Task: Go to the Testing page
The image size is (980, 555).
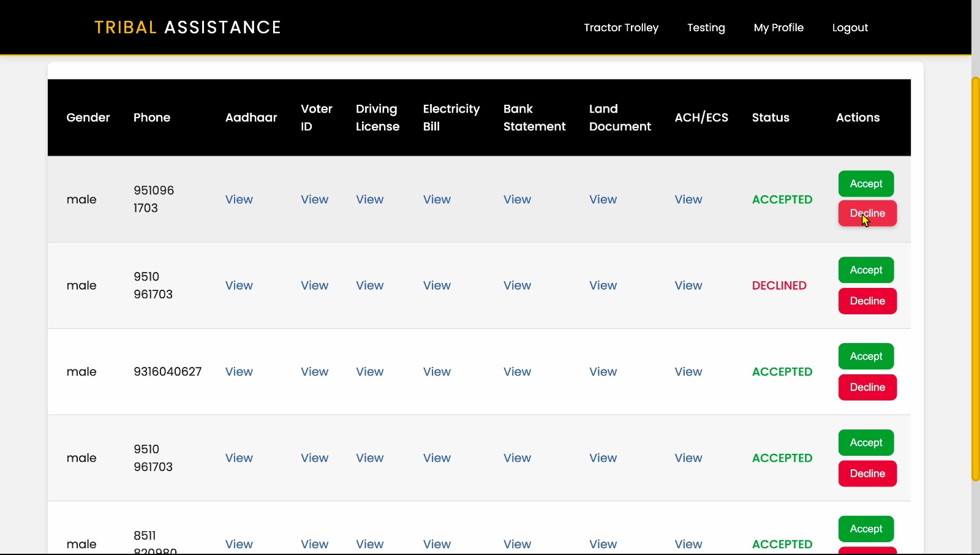Action: pos(706,28)
